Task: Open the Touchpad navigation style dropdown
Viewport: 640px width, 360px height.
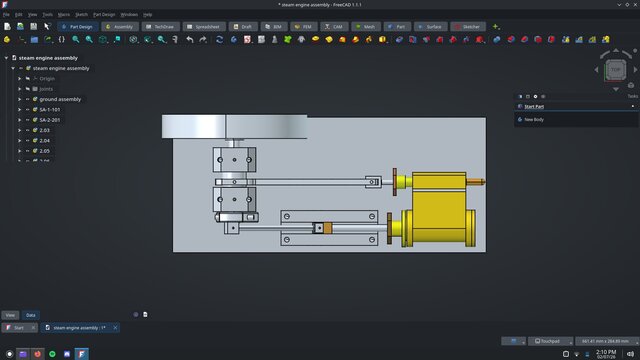Action: coord(550,341)
